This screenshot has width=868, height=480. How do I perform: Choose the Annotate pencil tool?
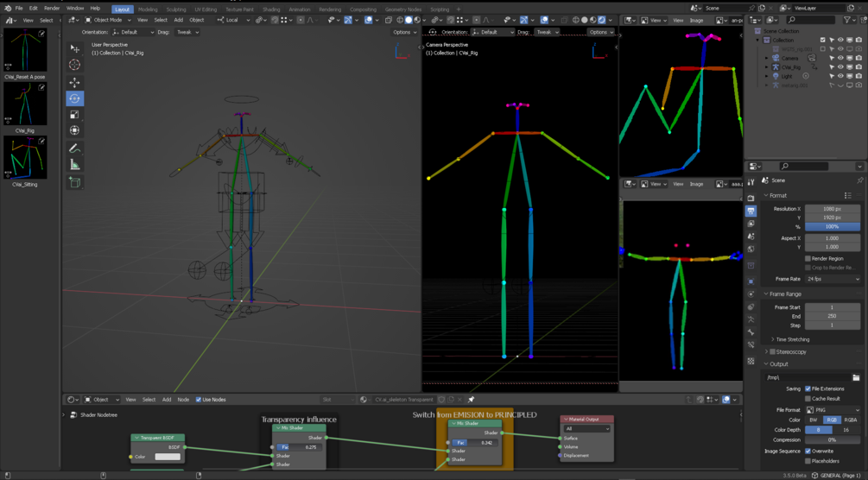[75, 148]
